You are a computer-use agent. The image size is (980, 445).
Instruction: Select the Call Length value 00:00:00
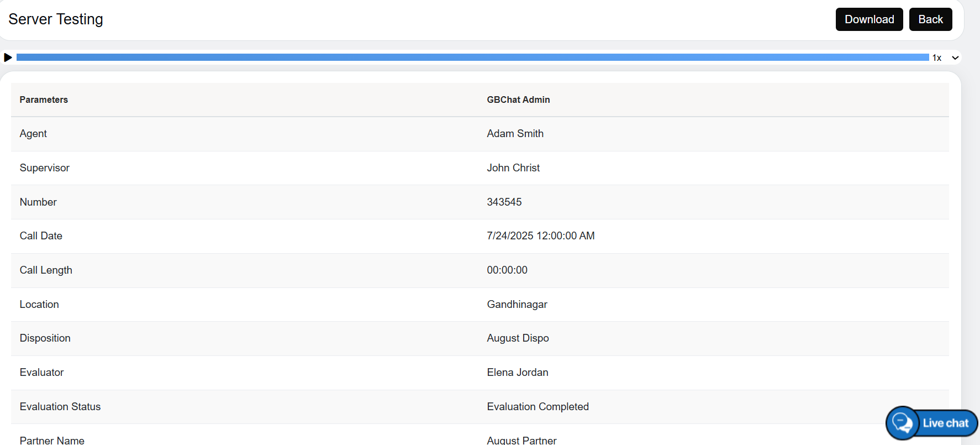click(507, 270)
